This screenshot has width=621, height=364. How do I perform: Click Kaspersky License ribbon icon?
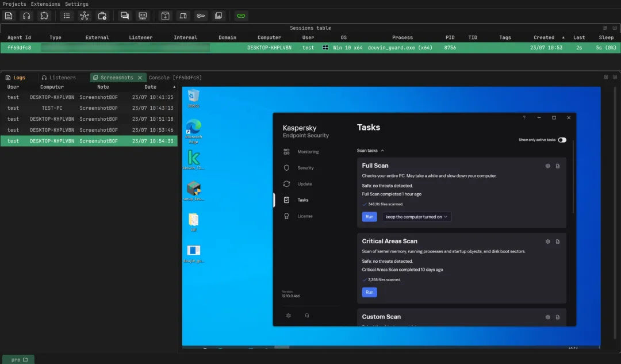click(x=286, y=216)
